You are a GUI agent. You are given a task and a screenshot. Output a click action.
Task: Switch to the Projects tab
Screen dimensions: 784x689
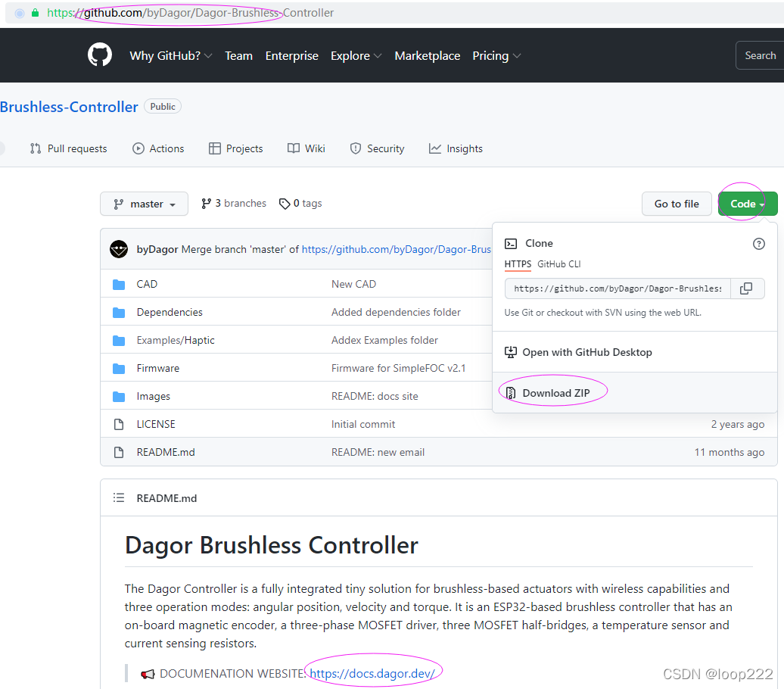coord(235,148)
